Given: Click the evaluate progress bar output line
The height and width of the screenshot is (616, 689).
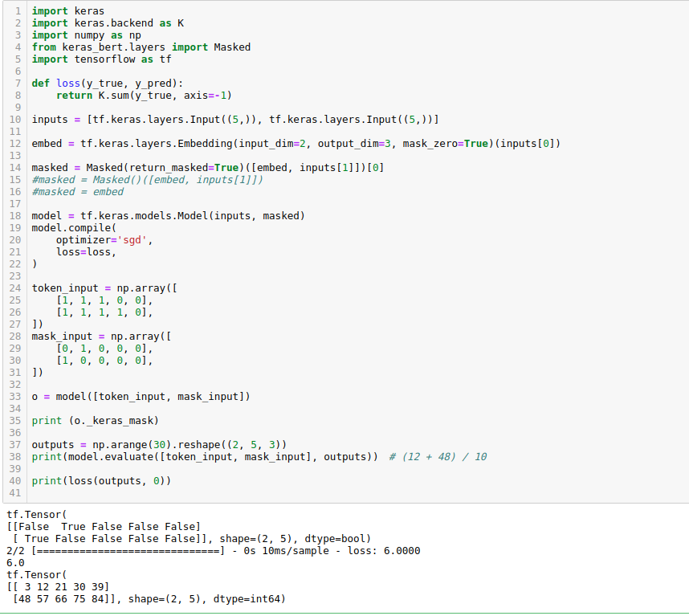Looking at the screenshot, I should (214, 550).
